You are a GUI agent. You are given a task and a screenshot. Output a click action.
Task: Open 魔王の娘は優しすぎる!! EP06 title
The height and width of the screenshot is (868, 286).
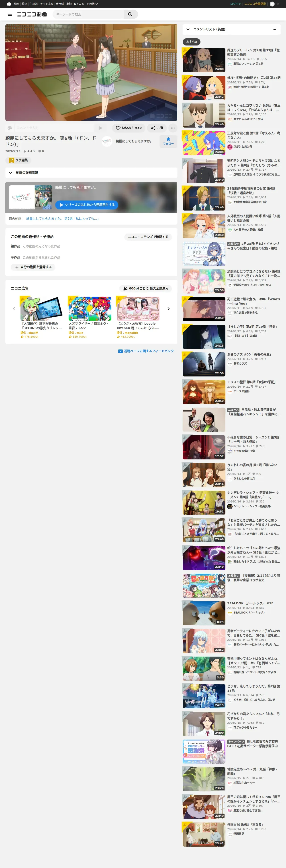(x=254, y=799)
